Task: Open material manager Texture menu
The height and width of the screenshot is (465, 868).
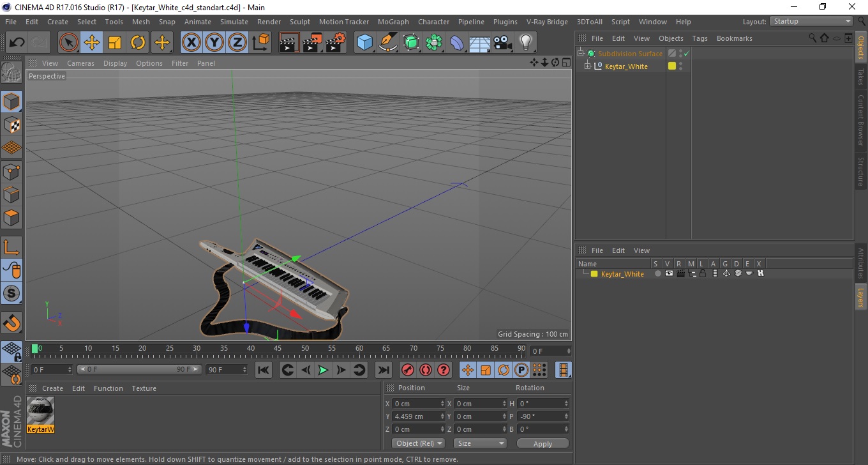Action: tap(144, 388)
